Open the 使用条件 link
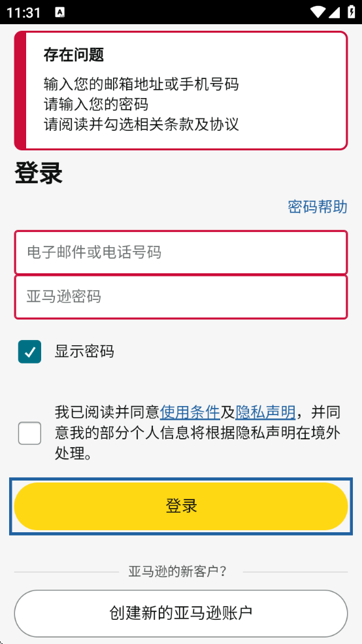362x644 pixels. point(190,412)
